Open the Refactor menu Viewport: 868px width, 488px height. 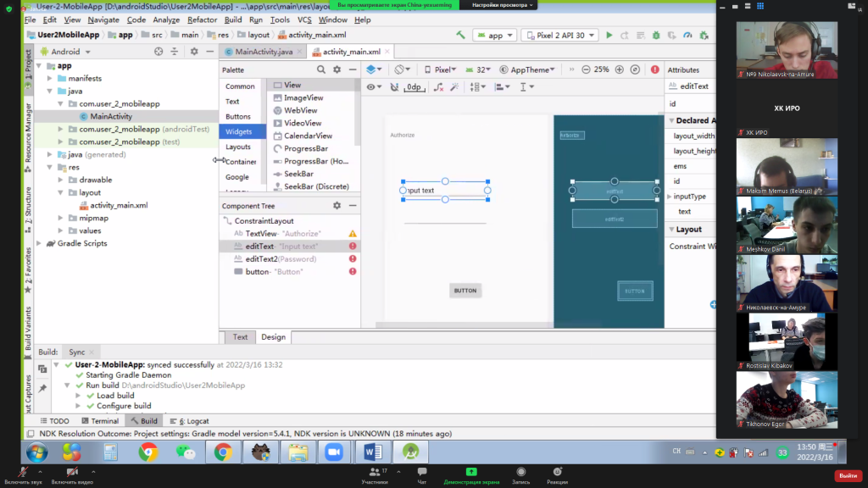pyautogui.click(x=202, y=20)
